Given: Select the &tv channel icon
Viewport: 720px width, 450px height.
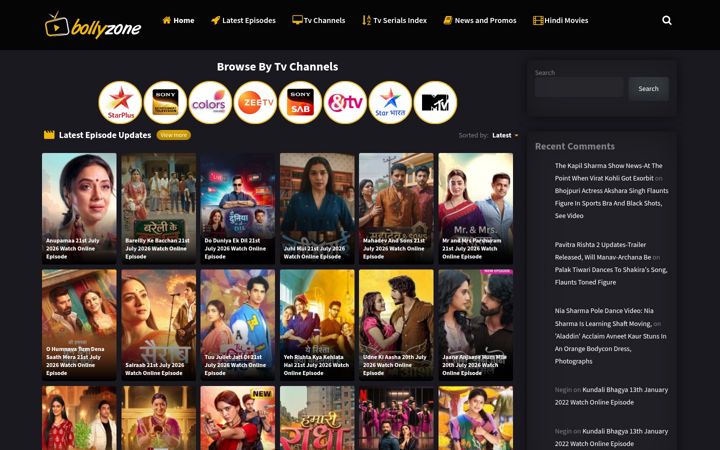Looking at the screenshot, I should (345, 102).
